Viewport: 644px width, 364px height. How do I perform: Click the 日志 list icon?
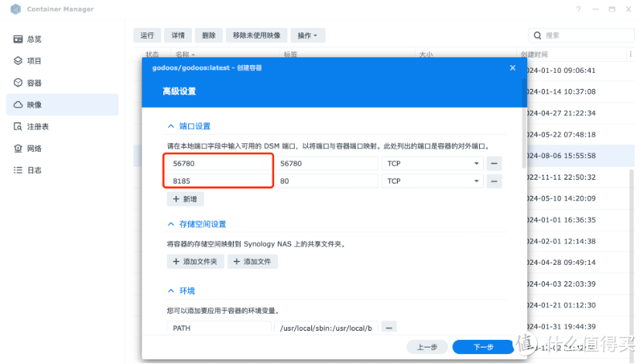(x=18, y=170)
